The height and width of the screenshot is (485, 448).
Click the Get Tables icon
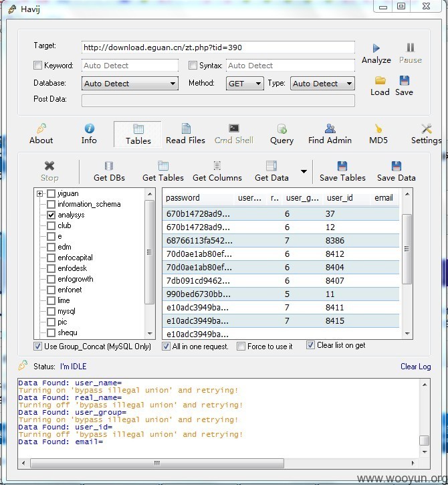coord(163,166)
